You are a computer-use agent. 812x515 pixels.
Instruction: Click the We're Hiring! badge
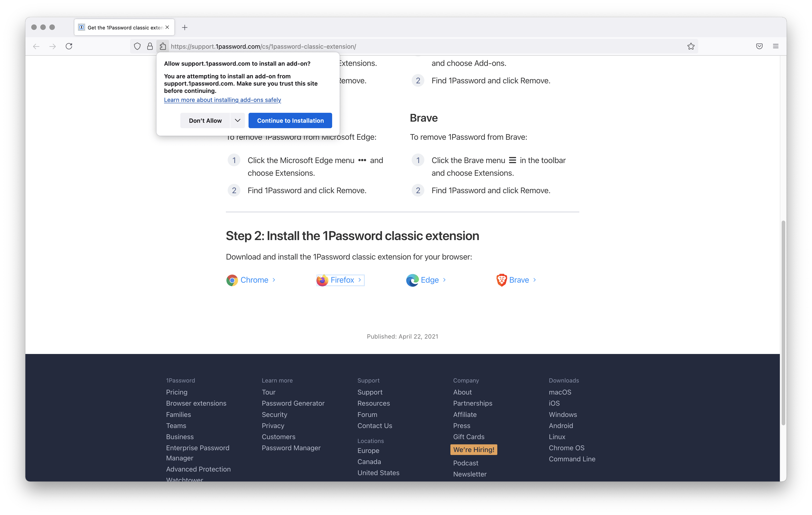(474, 450)
